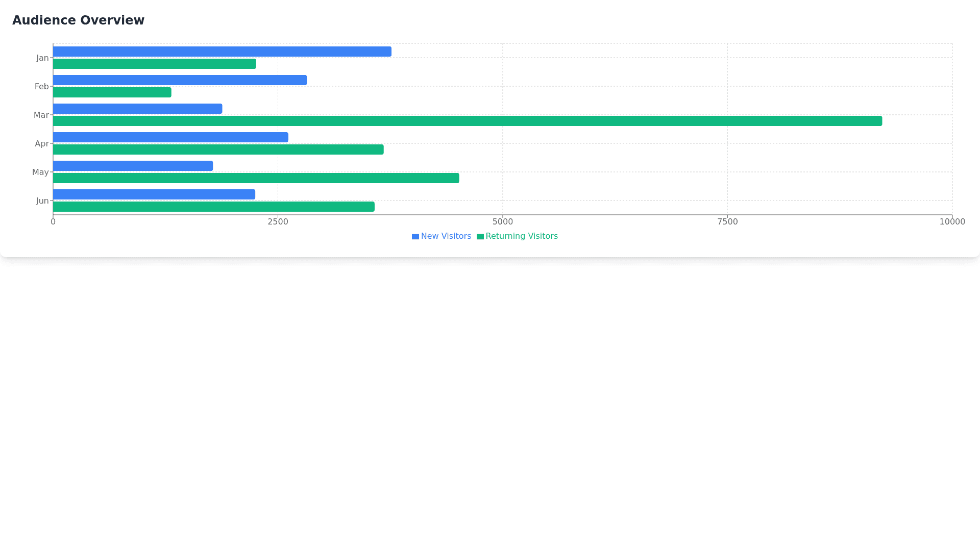Toggle the Returning Visitors legend label
Image resolution: width=980 pixels, height=551 pixels.
pyautogui.click(x=521, y=236)
